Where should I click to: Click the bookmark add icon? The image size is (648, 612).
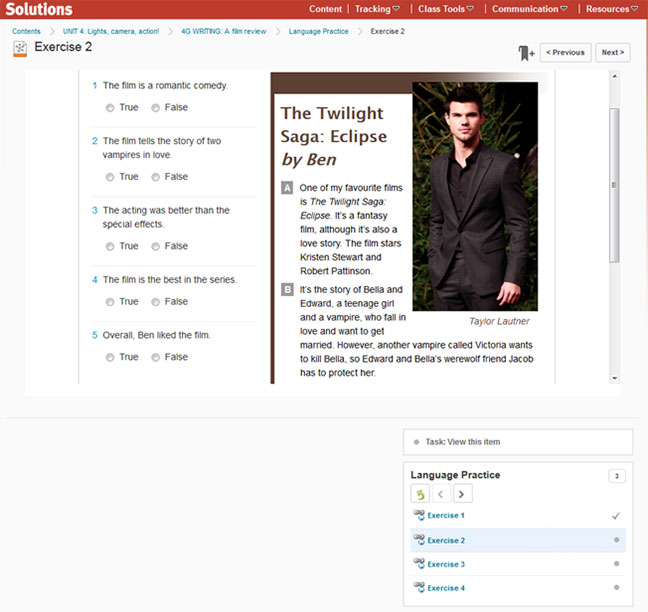(x=526, y=53)
